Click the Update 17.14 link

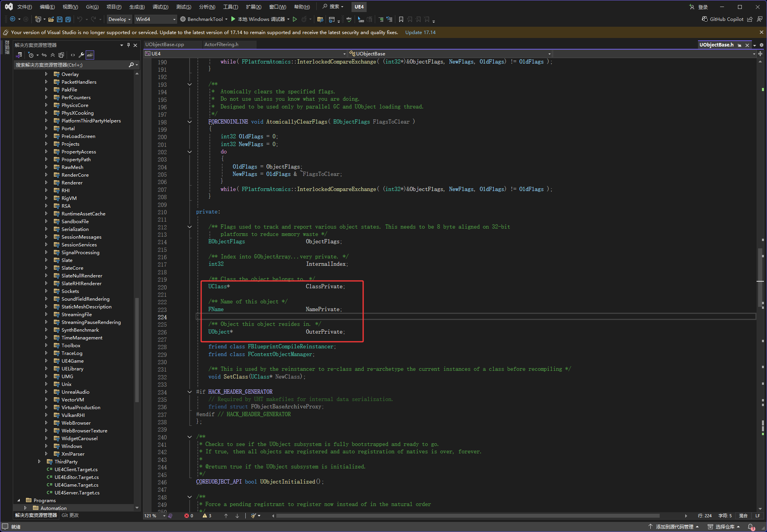(x=420, y=32)
